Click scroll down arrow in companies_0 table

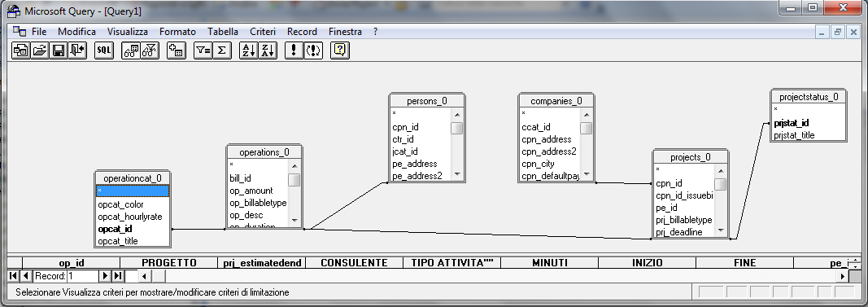587,174
